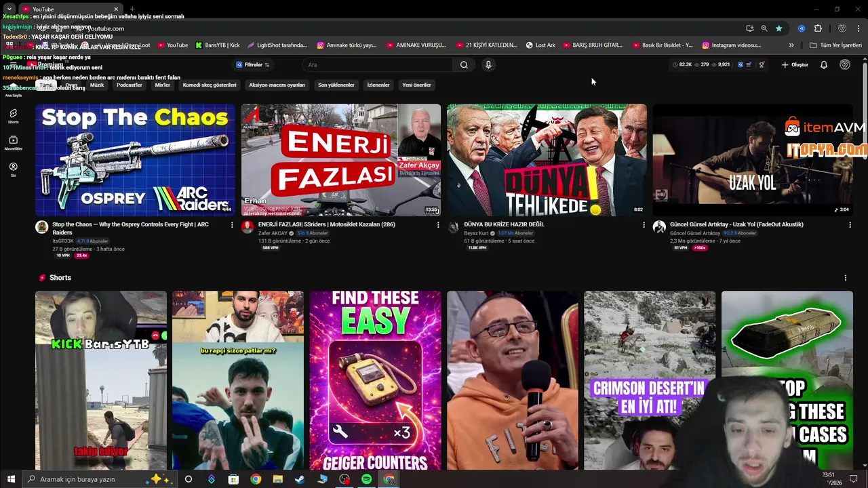Viewport: 868px width, 488px height.
Task: Click the YouTube search input field
Action: point(377,65)
